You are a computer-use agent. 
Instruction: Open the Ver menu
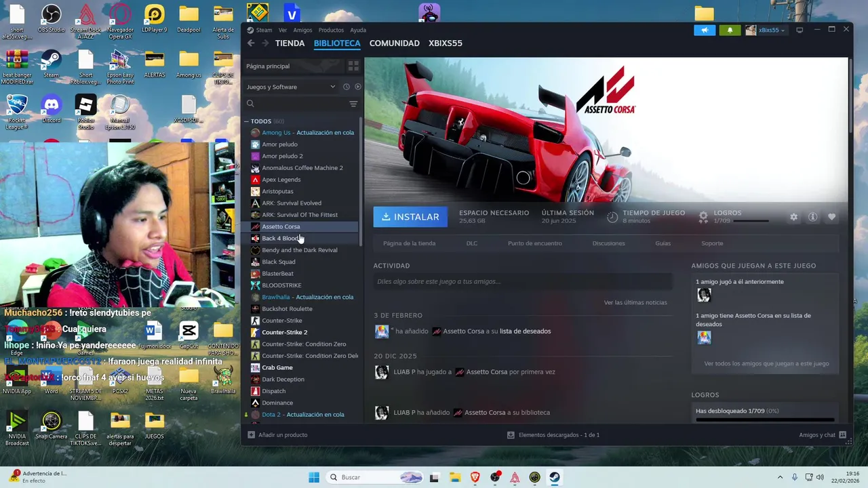[x=283, y=30]
